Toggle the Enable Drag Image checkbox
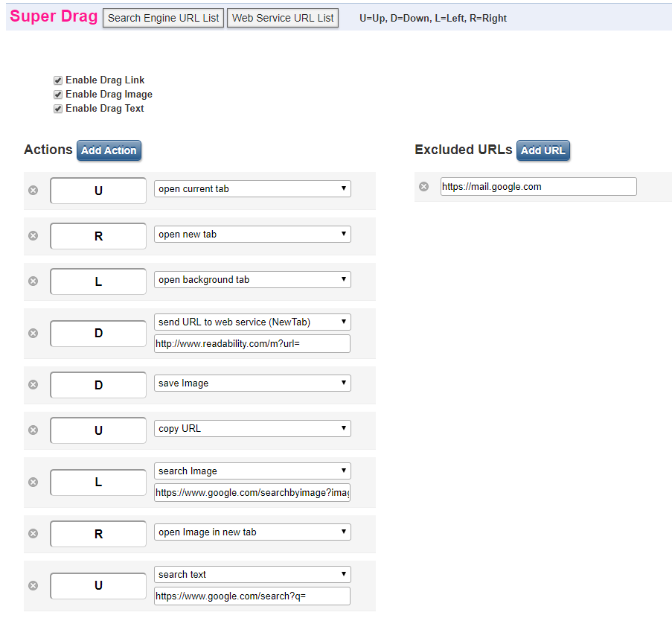 [58, 95]
